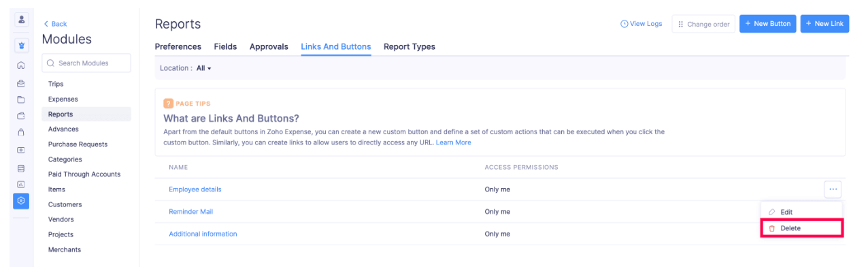The width and height of the screenshot is (868, 278).
Task: Click the Search Modules input field
Action: click(x=86, y=63)
